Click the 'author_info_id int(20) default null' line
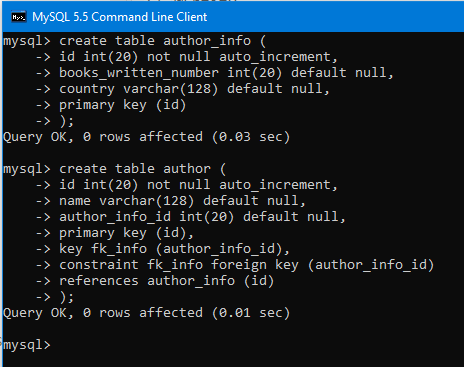The height and width of the screenshot is (367, 464). pyautogui.click(x=202, y=217)
